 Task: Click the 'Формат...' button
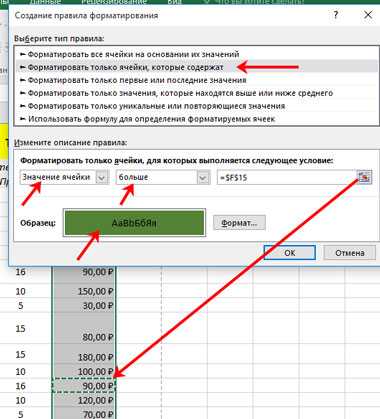tap(239, 223)
